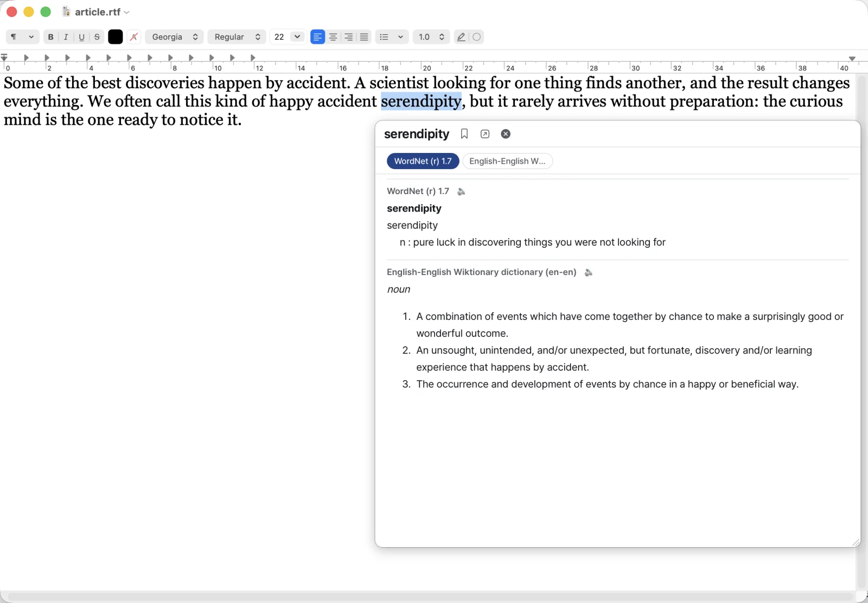The width and height of the screenshot is (868, 603).
Task: Expand the font size dropdown arrow
Action: 297,37
